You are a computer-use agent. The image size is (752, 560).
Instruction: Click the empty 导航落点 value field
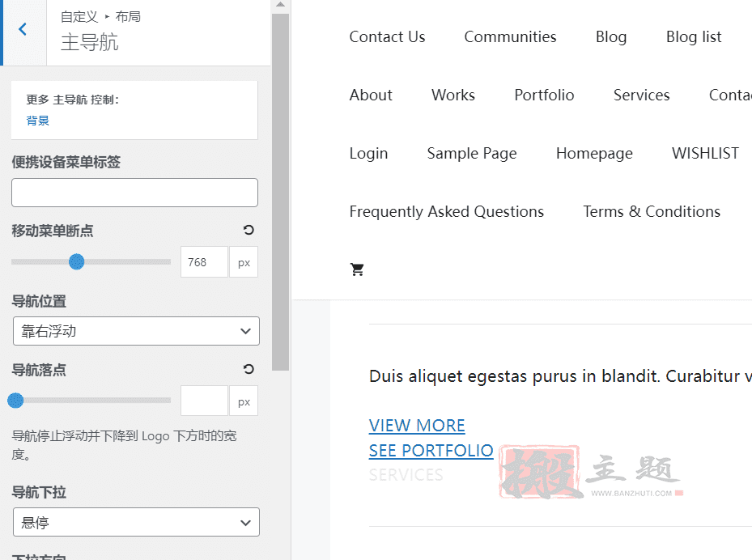204,401
